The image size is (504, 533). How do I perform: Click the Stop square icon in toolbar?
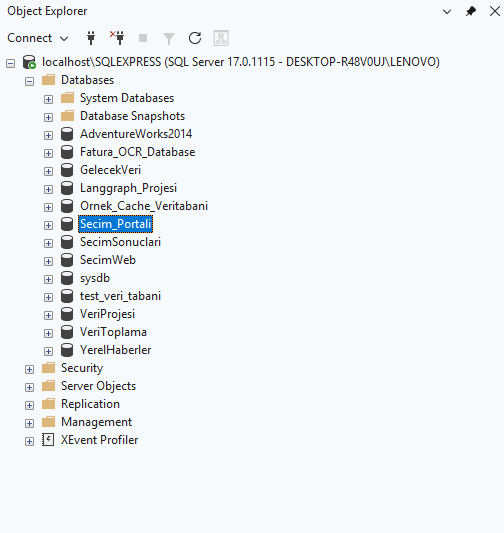[143, 38]
